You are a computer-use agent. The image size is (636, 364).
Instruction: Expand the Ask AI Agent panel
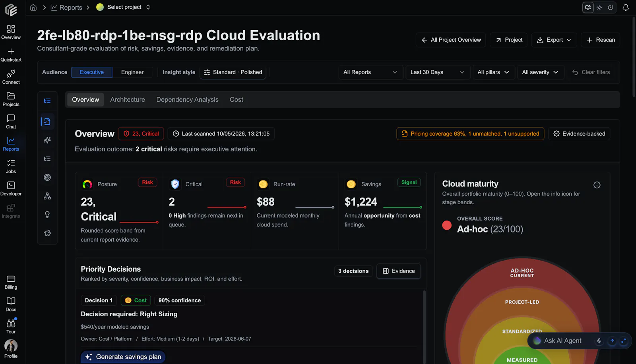pos(624,341)
